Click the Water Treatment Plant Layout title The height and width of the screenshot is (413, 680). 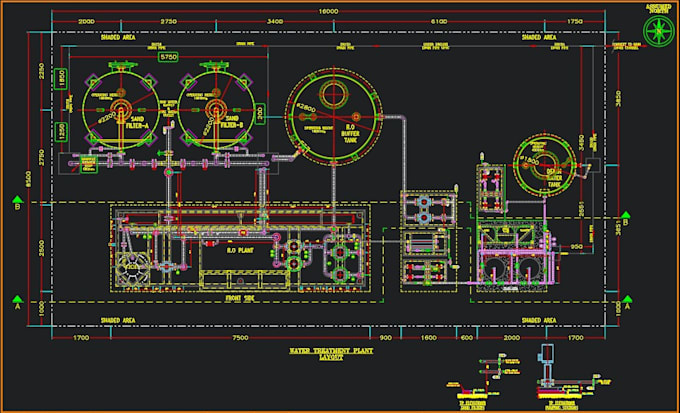click(331, 354)
